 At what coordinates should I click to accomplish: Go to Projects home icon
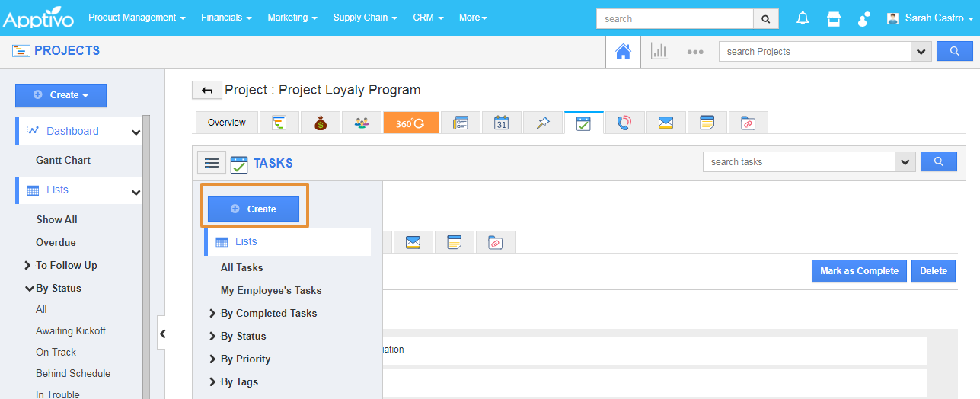point(623,52)
